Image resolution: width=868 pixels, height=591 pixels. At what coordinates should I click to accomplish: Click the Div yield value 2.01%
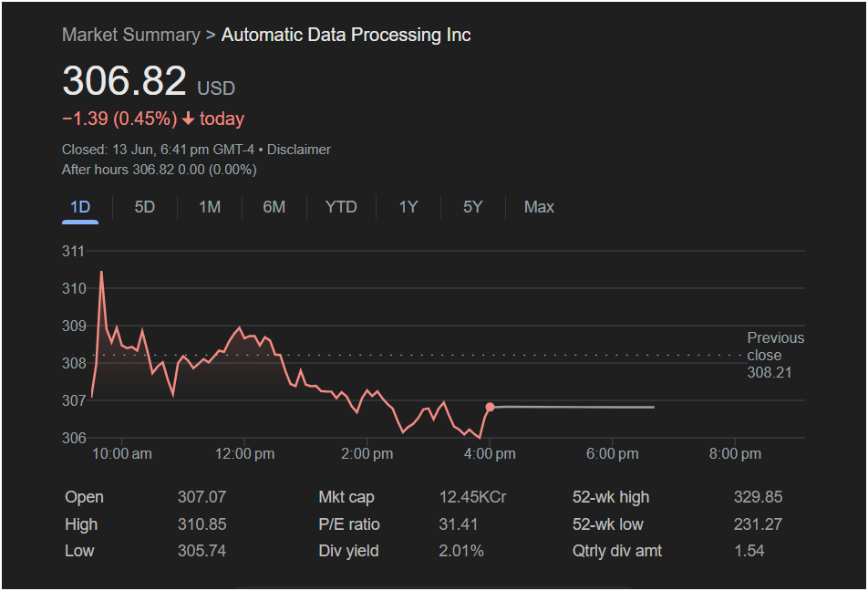[461, 551]
